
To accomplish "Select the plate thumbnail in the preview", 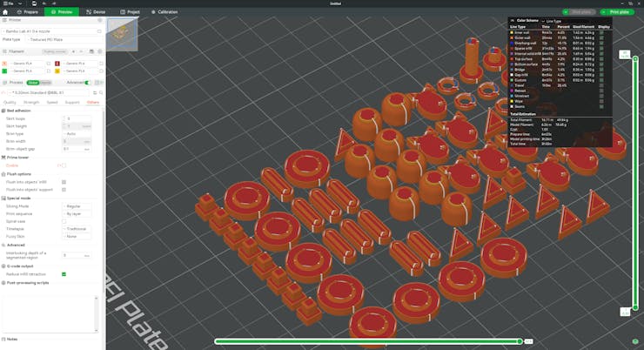I will (x=123, y=34).
